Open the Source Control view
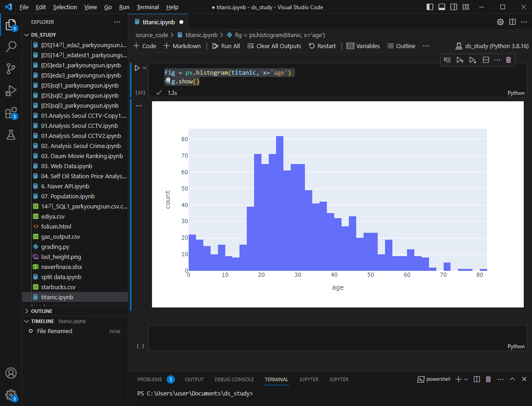 pos(11,69)
